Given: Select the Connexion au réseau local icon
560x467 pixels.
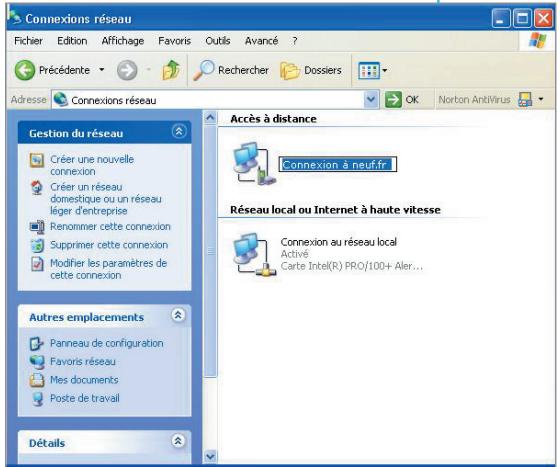Looking at the screenshot, I should 255,255.
